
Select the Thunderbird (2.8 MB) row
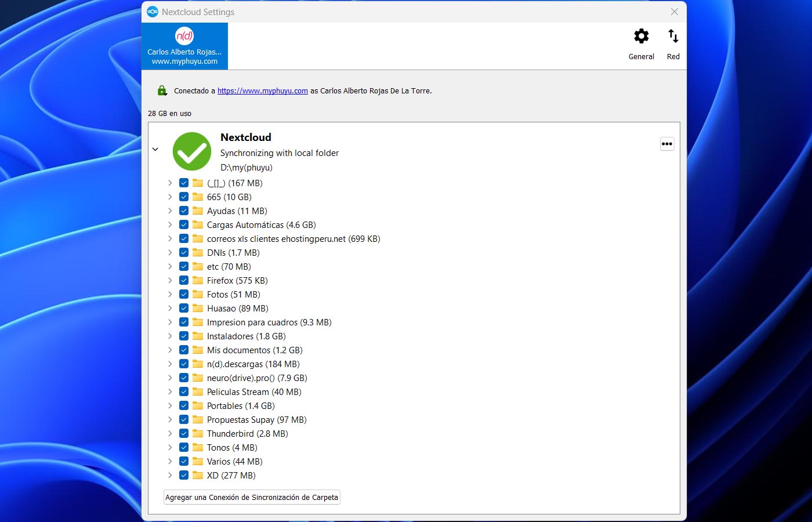click(248, 433)
